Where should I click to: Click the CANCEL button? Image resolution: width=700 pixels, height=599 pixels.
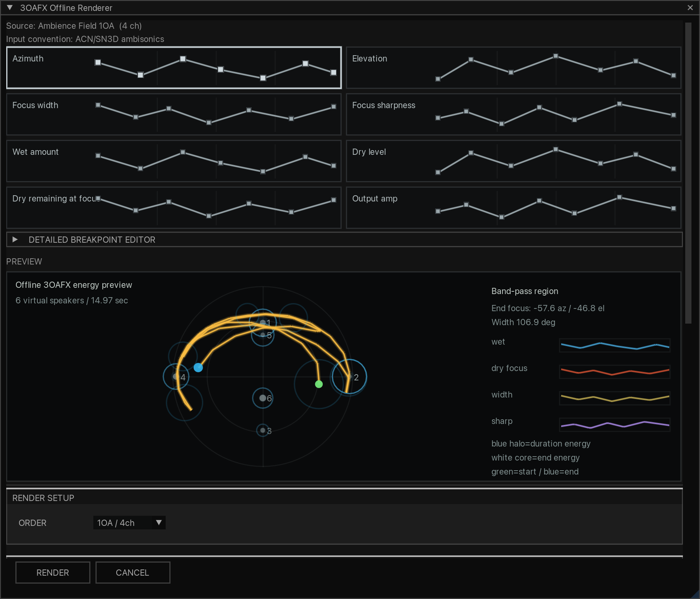click(x=133, y=573)
